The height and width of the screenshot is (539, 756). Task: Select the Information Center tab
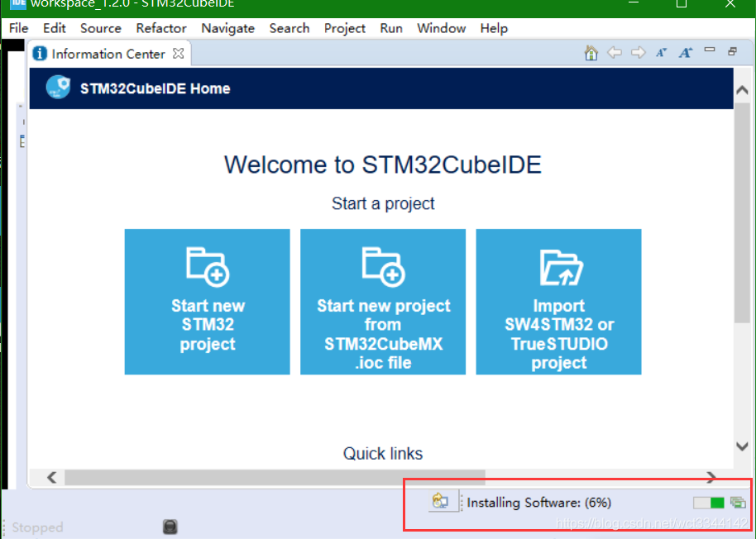(x=108, y=54)
